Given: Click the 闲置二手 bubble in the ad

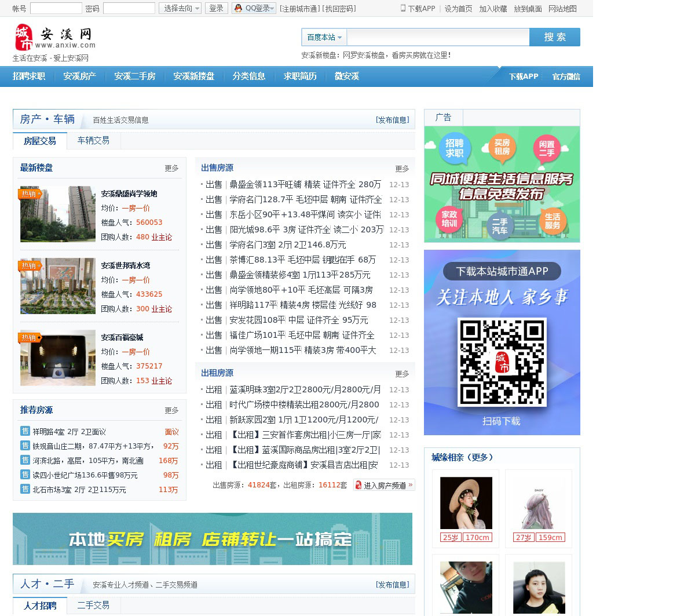Looking at the screenshot, I should 546,148.
